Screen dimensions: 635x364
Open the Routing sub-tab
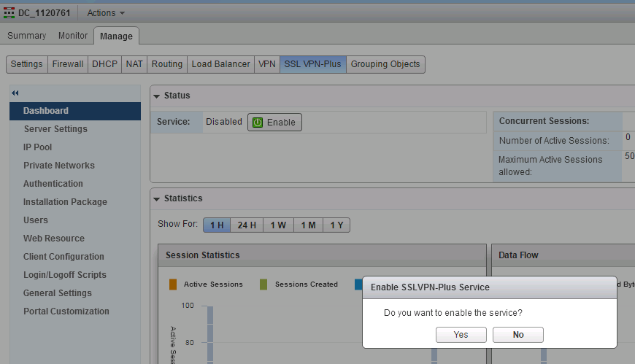(167, 64)
